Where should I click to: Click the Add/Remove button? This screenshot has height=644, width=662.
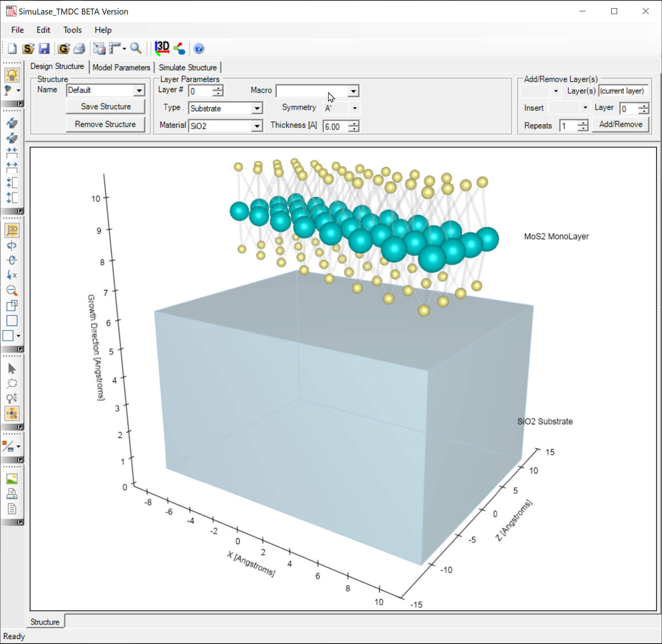click(621, 125)
